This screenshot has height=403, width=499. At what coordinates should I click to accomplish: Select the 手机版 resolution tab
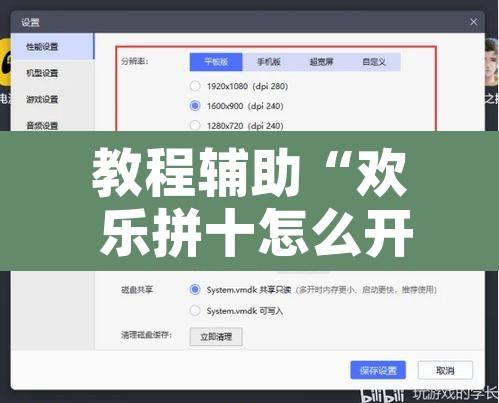click(269, 62)
